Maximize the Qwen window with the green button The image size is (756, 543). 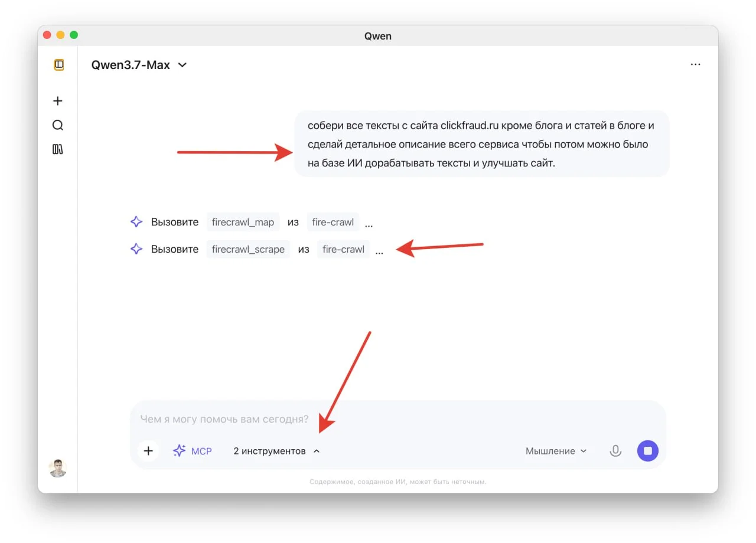coord(74,35)
